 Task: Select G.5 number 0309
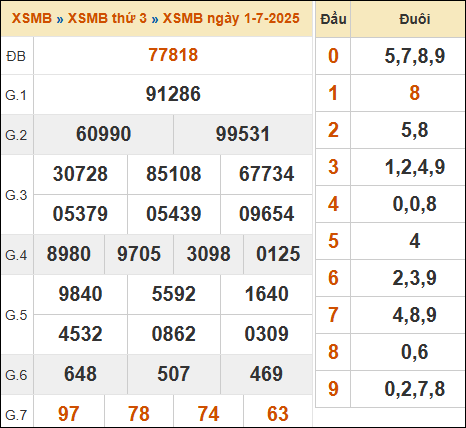click(x=267, y=334)
